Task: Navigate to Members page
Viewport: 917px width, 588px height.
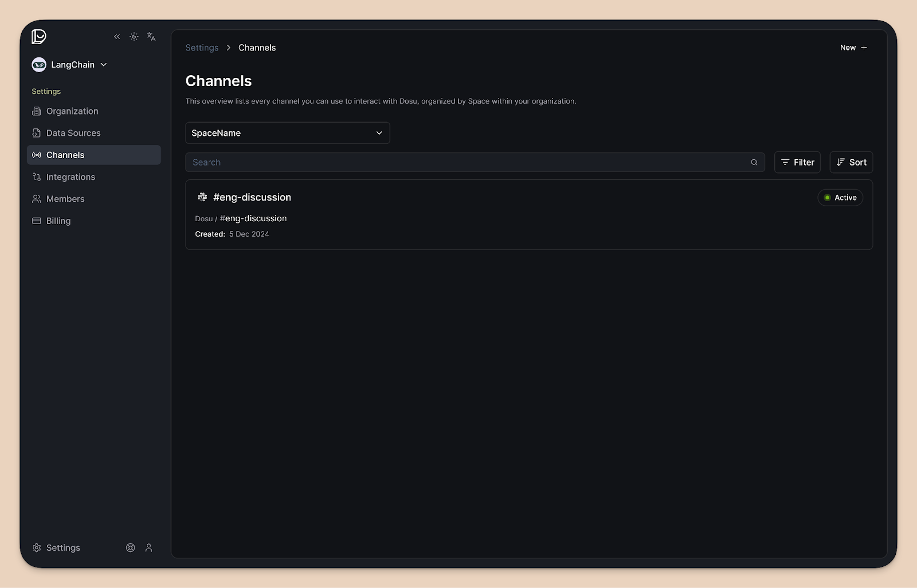Action: tap(65, 199)
